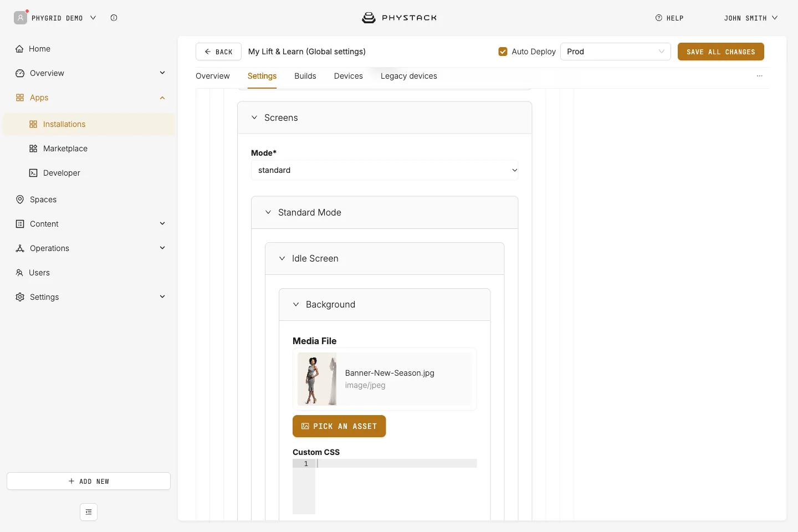Open the John Smith account menu
The image size is (798, 532).
click(x=751, y=18)
